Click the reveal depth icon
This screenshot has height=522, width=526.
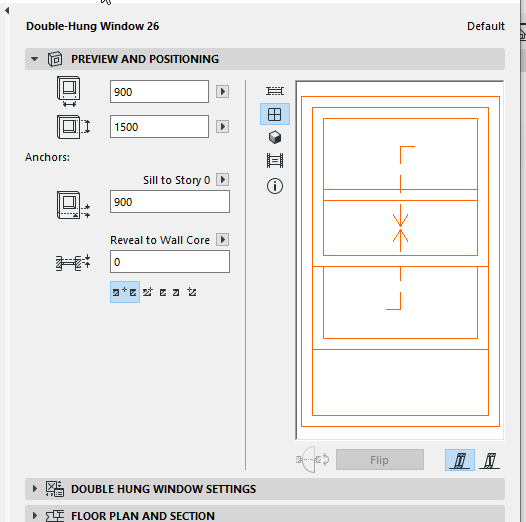coord(73,262)
